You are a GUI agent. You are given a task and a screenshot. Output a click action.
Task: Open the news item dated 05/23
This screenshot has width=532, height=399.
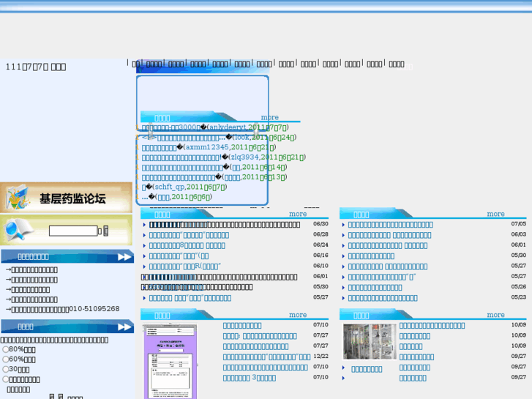pos(383,299)
